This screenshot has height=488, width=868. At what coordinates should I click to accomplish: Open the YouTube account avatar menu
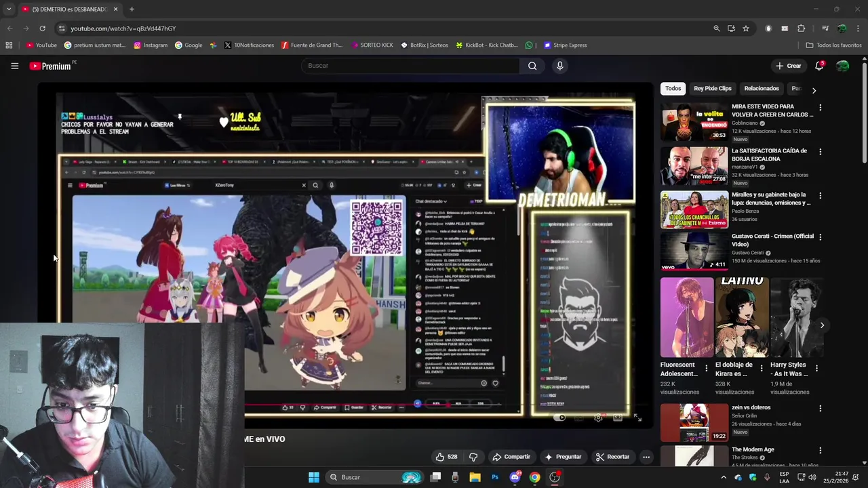click(842, 66)
